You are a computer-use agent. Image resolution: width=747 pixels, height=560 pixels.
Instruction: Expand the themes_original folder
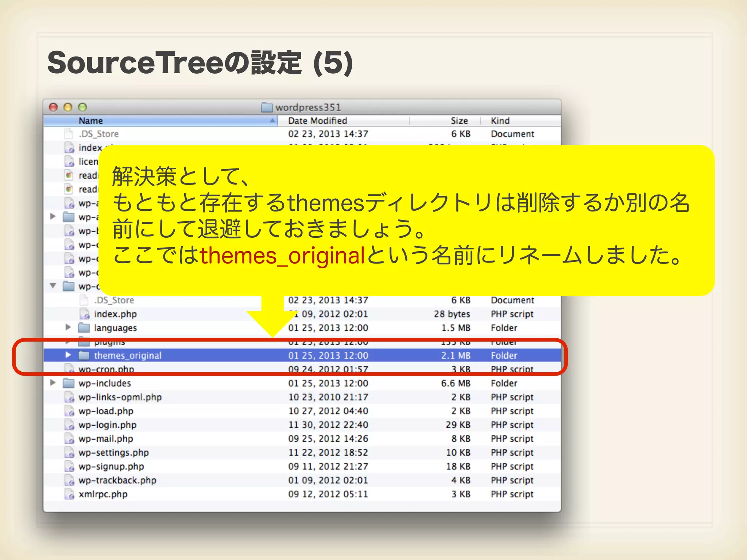[x=68, y=355]
